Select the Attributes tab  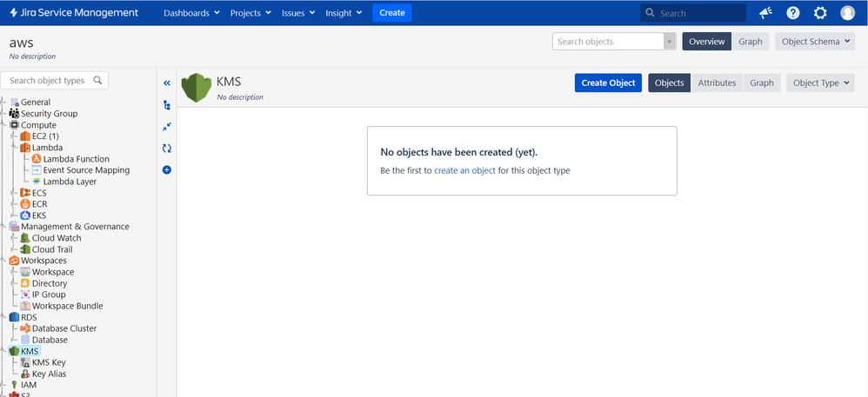717,83
